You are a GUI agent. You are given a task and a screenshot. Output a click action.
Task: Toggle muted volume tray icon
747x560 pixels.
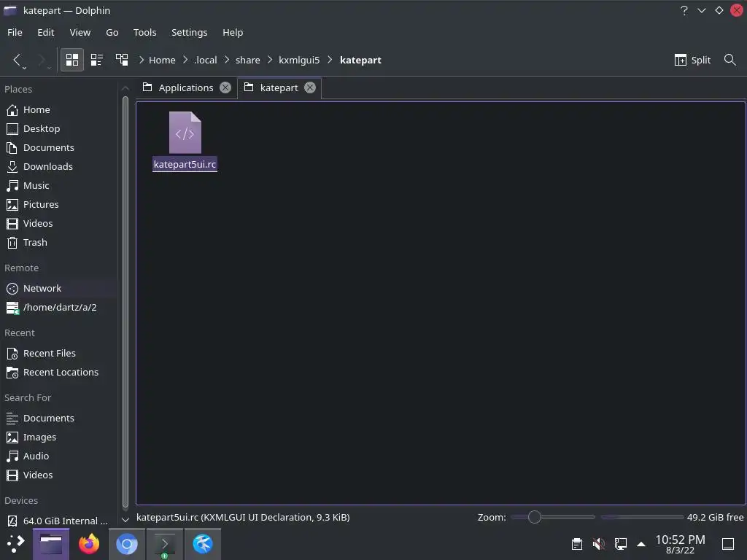click(x=599, y=544)
